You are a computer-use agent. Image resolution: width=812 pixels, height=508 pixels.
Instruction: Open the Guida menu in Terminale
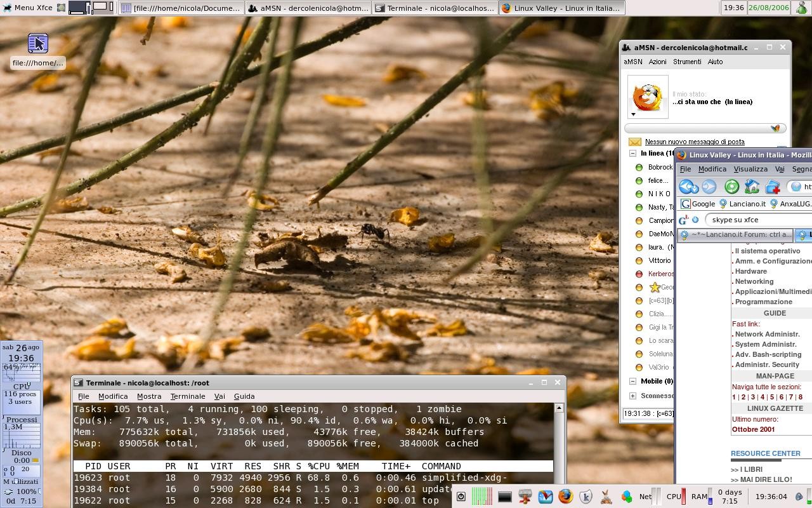[244, 396]
